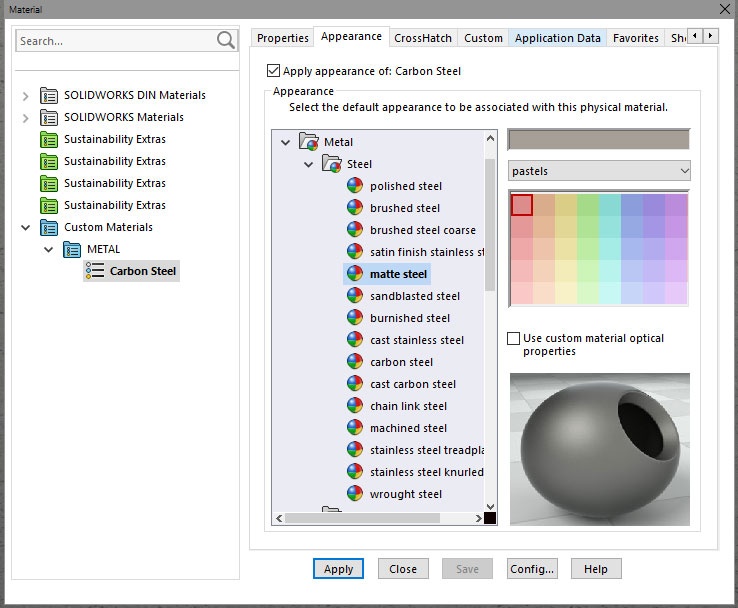Select the 'wrought steel' label

pos(406,494)
